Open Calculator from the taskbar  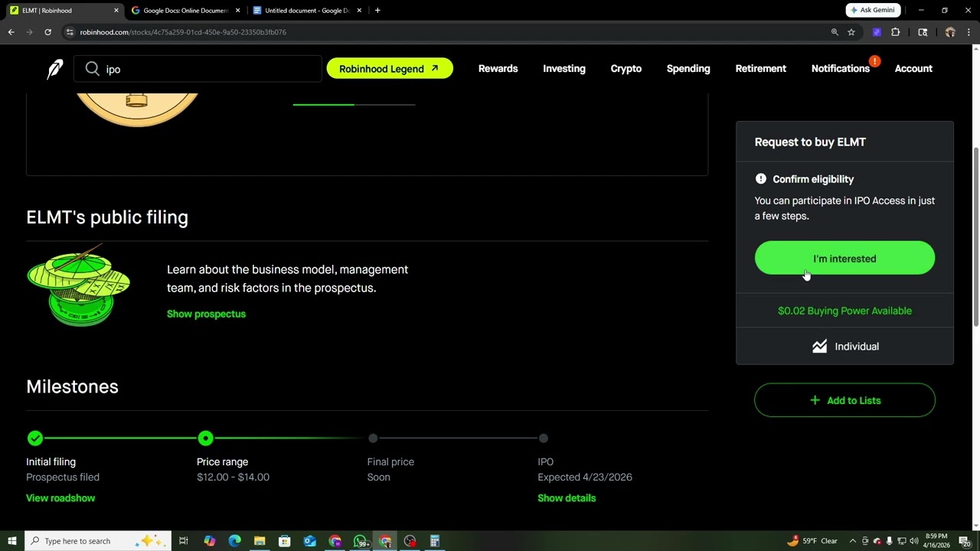tap(434, 541)
